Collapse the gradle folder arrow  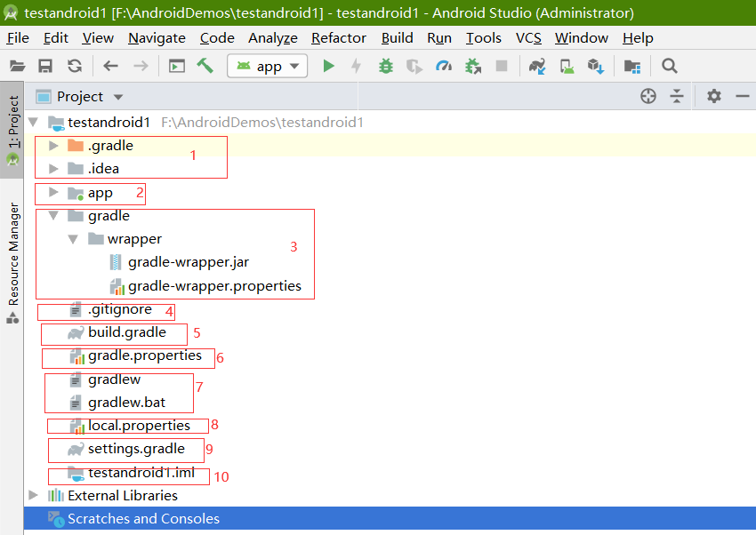point(53,215)
